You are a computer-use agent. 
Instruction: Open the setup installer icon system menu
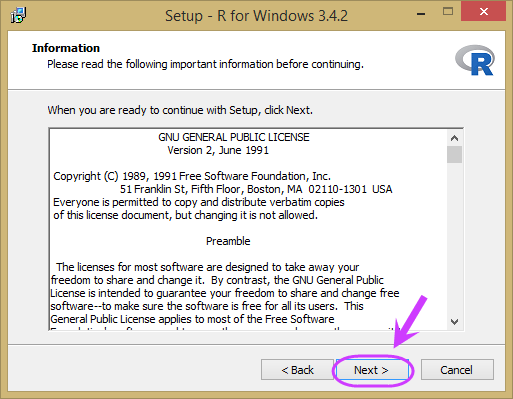18,15
